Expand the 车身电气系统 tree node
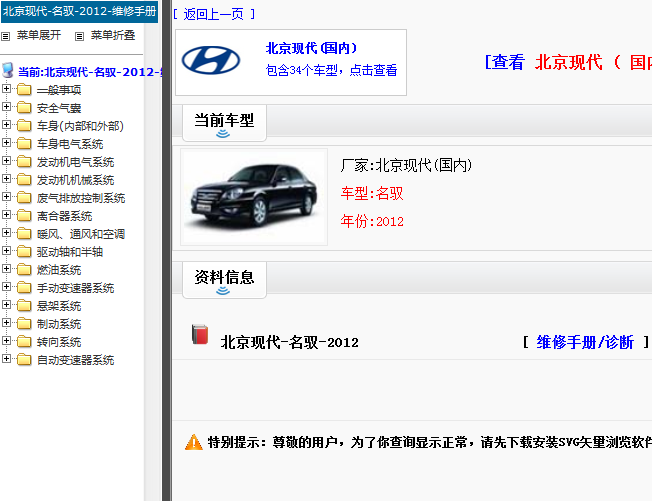652x501 pixels. coord(6,143)
